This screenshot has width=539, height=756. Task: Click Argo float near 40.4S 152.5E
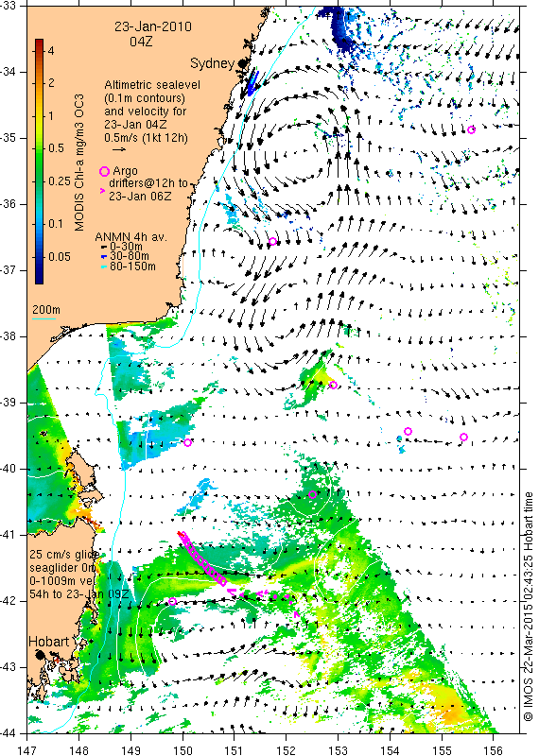tap(313, 494)
